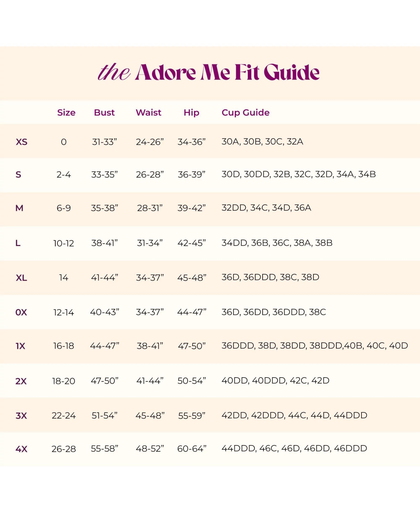Viewport: 420px width, 513px height.
Task: Select the S row label
Action: [x=18, y=174]
